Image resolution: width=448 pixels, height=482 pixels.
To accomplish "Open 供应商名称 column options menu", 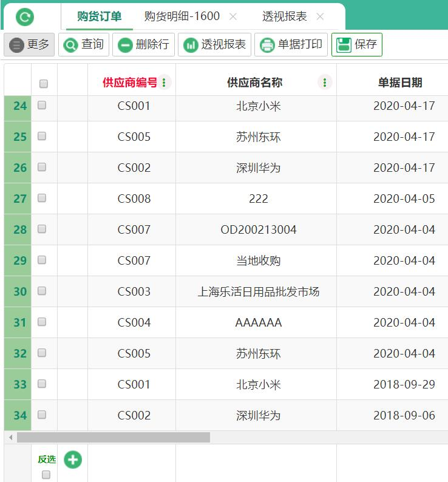I will click(x=325, y=83).
